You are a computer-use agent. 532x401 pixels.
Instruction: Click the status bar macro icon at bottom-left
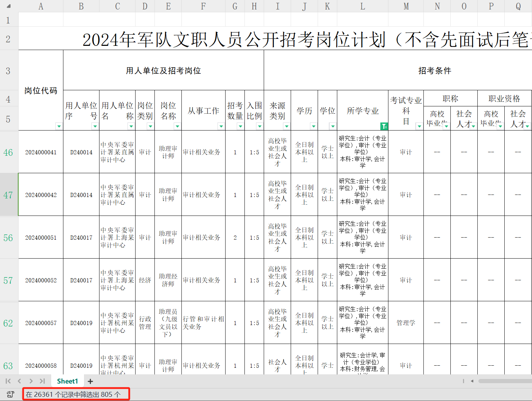(10, 394)
